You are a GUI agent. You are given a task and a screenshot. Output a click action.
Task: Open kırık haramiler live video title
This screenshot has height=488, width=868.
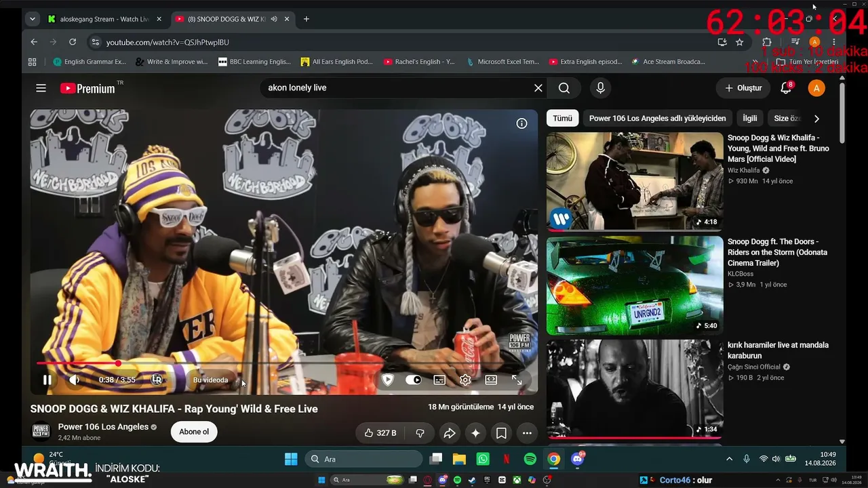click(x=778, y=350)
